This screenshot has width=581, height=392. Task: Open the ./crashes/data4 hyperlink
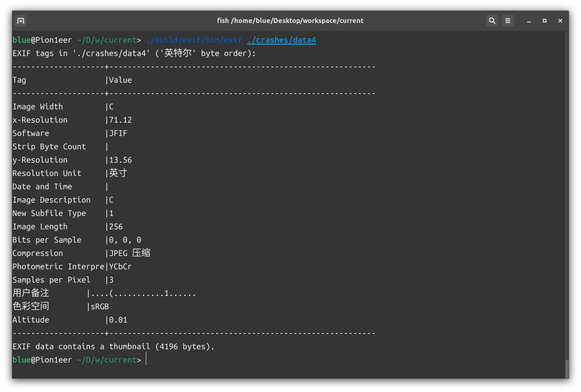tap(281, 40)
